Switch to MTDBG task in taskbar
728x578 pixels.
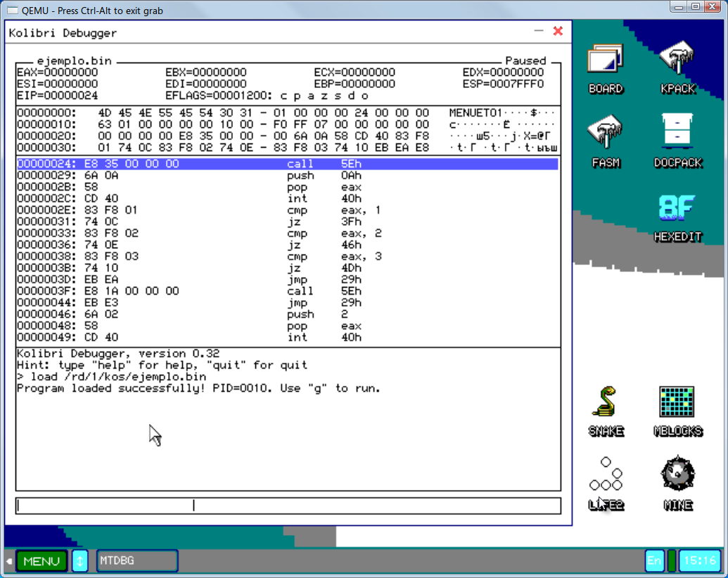click(136, 561)
